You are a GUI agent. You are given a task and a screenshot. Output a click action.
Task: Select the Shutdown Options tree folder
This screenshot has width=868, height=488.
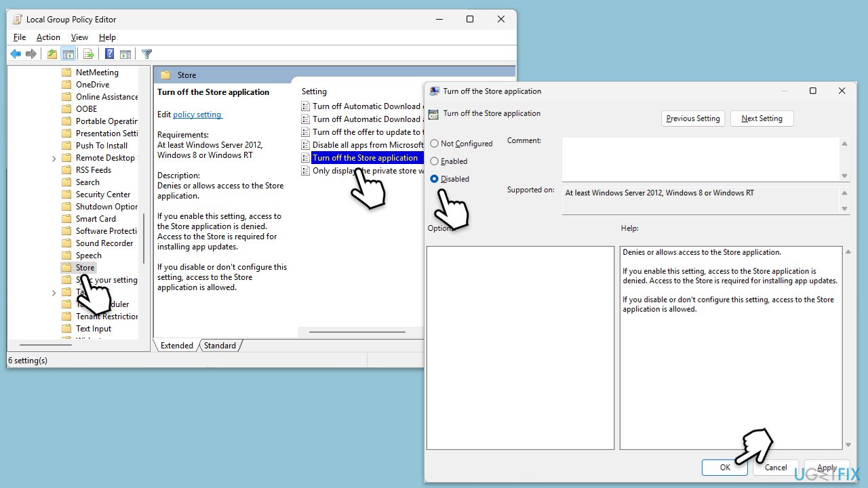[106, 207]
